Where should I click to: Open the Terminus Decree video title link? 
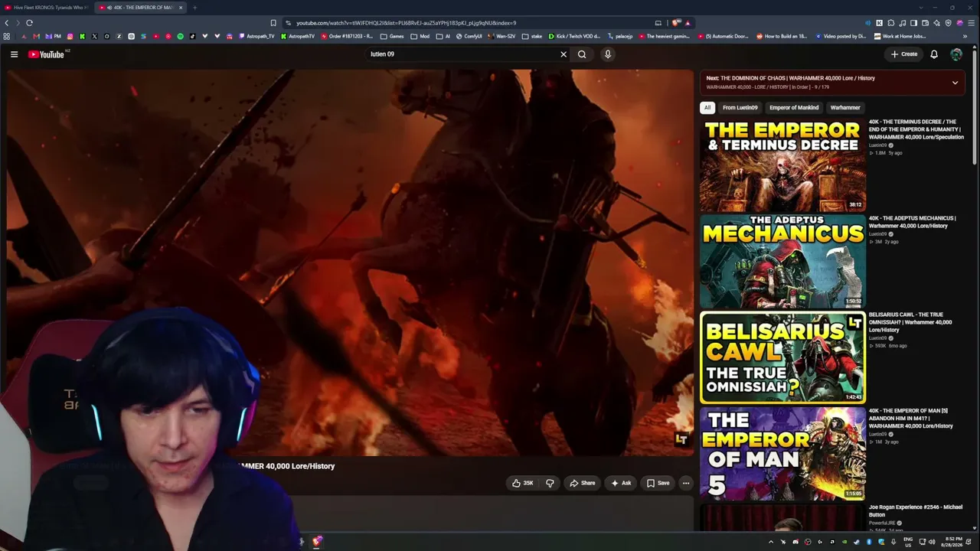coord(916,129)
